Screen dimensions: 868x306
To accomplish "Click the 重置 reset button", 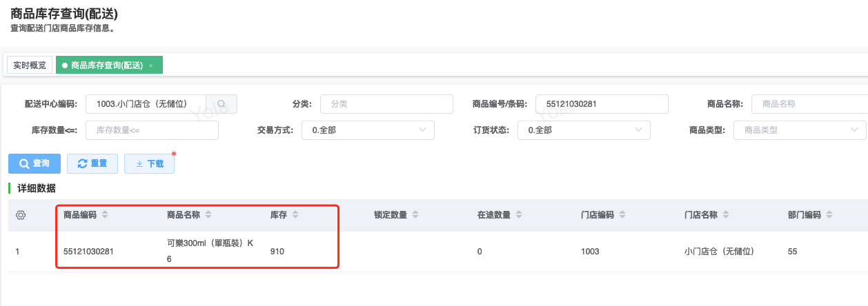I will (92, 163).
